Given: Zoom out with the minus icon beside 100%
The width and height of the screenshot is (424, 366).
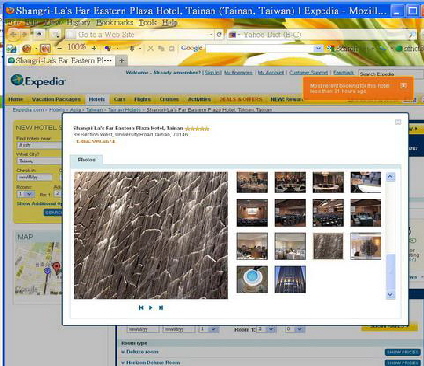Looking at the screenshot, I should pos(60,48).
